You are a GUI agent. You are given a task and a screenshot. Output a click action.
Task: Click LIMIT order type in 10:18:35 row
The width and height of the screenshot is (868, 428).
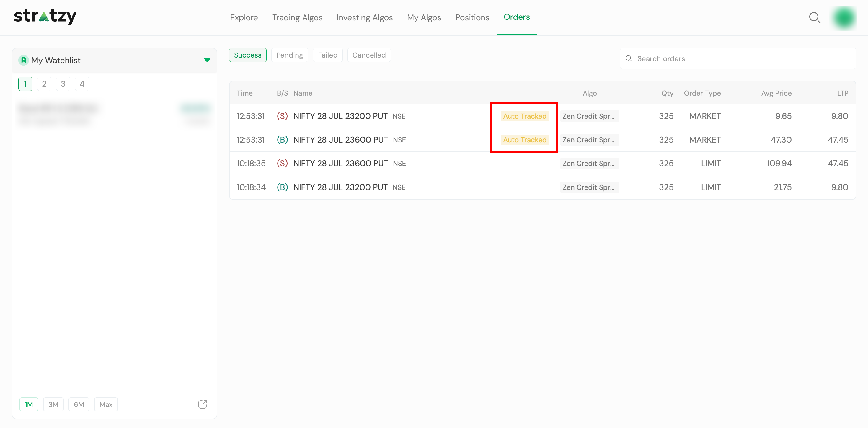tap(711, 163)
